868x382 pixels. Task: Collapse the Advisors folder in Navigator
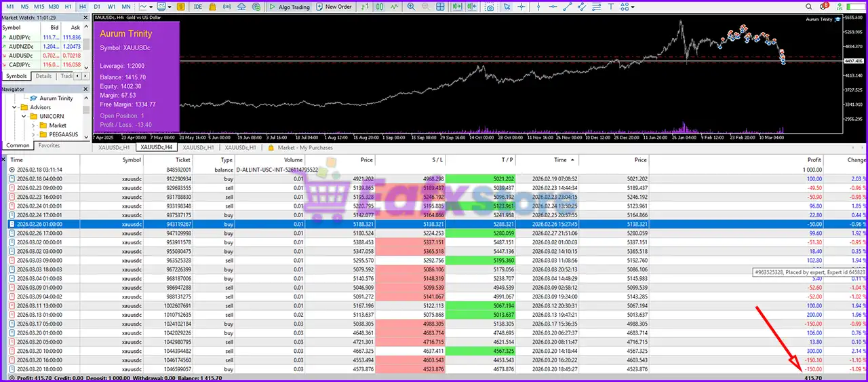pos(14,107)
